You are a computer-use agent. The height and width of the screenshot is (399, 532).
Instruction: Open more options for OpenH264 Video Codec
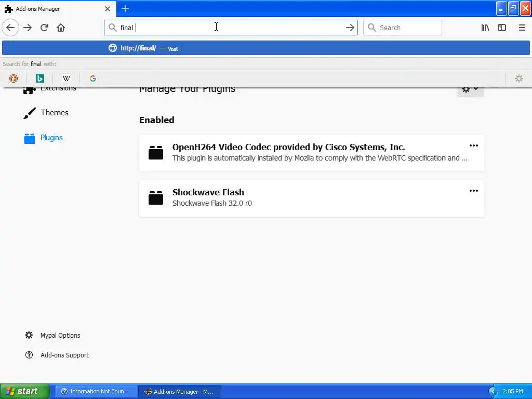pyautogui.click(x=474, y=145)
